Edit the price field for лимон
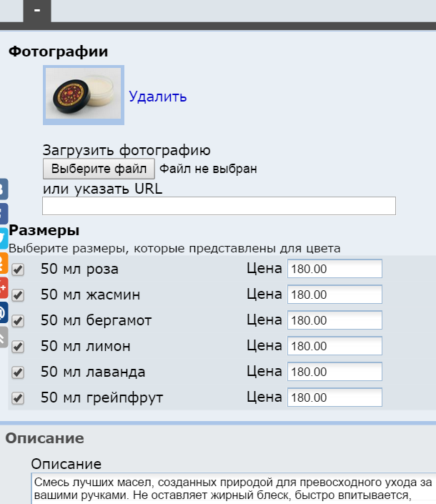 pos(335,346)
